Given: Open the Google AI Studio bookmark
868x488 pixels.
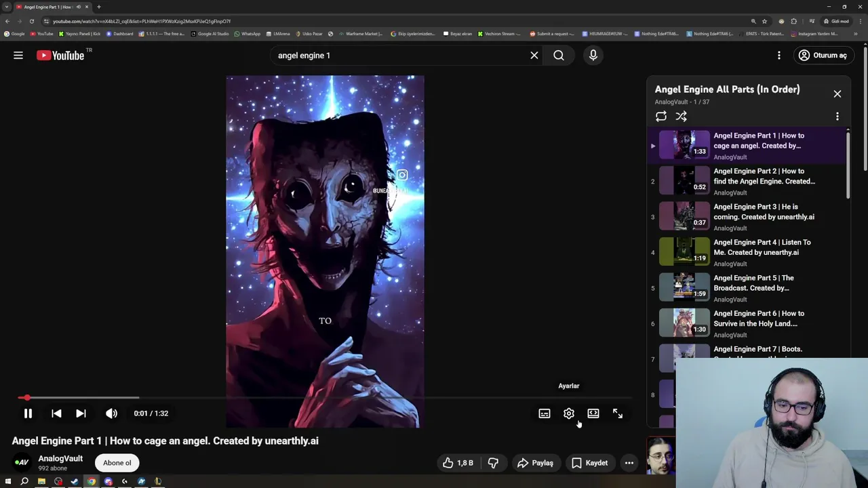Looking at the screenshot, I should (x=210, y=33).
